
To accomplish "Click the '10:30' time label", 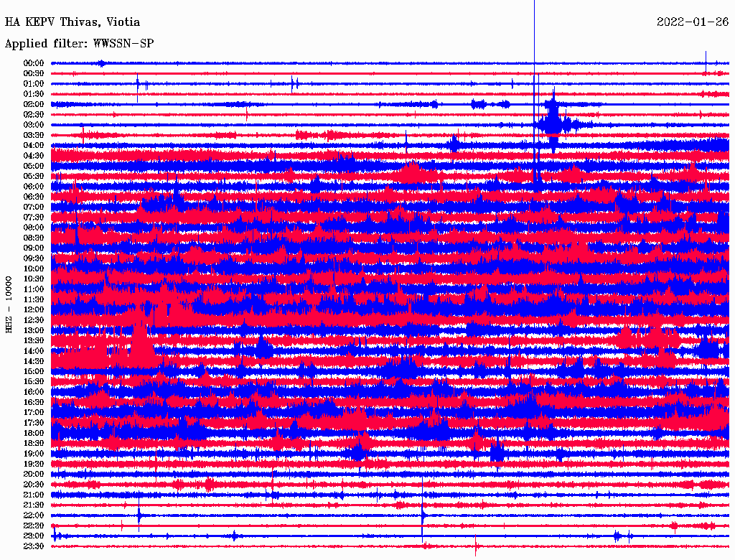I will (34, 279).
